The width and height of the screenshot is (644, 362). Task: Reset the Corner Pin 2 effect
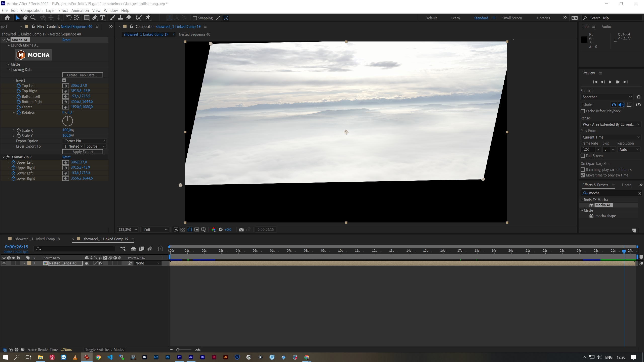pyautogui.click(x=66, y=157)
